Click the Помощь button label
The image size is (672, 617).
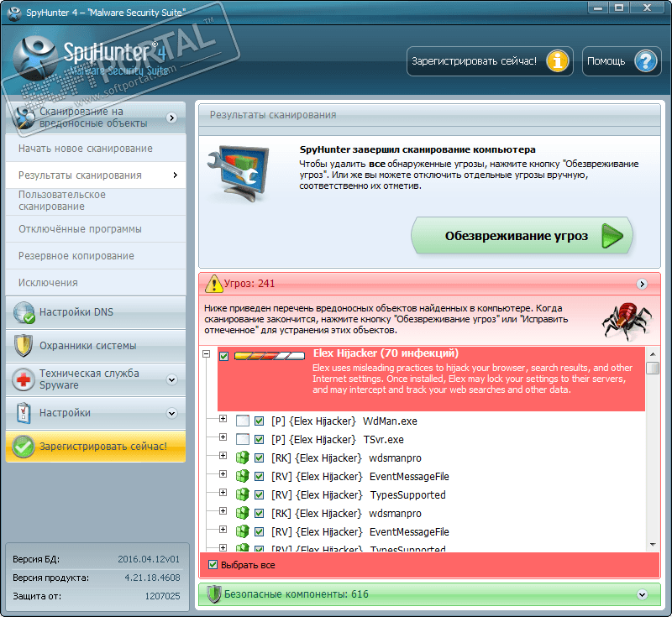click(x=606, y=61)
